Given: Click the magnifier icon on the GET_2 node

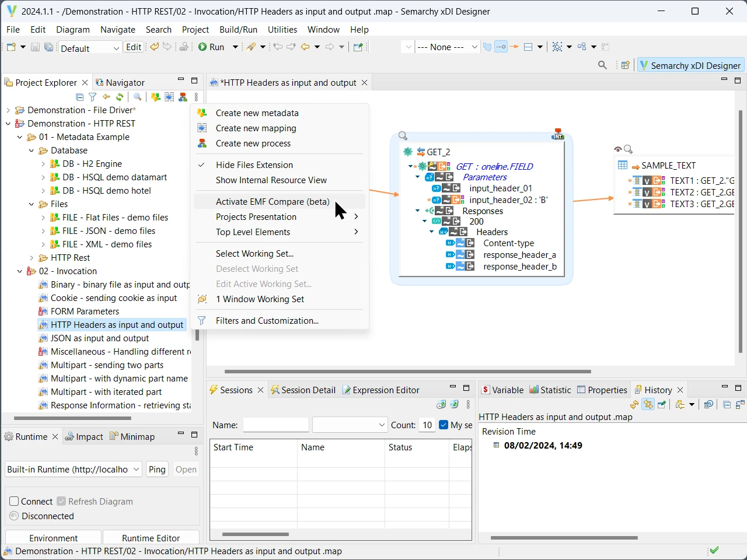Looking at the screenshot, I should 403,135.
